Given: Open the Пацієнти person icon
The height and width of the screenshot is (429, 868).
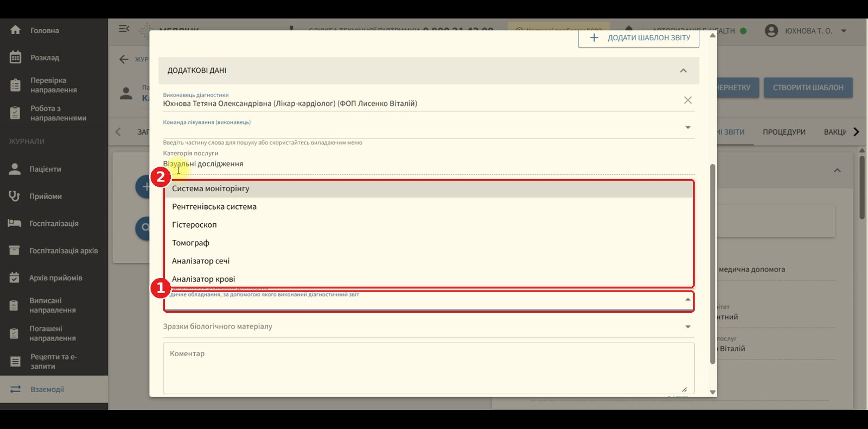Looking at the screenshot, I should (15, 169).
